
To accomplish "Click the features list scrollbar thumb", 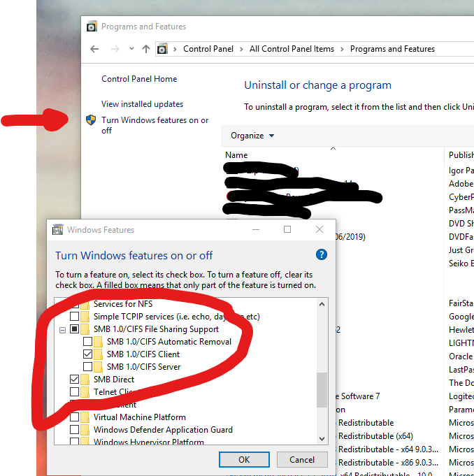I will [x=322, y=390].
